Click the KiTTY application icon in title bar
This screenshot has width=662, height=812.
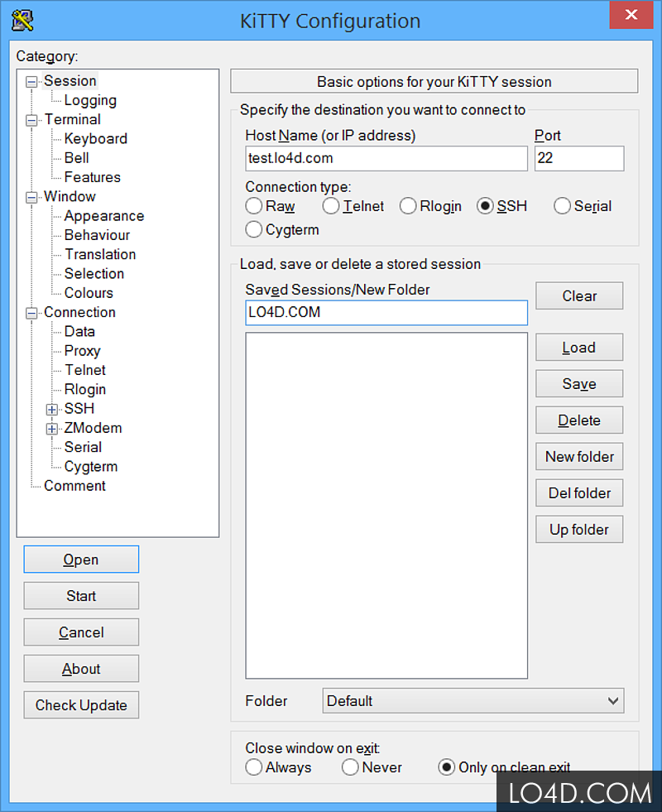coord(22,20)
